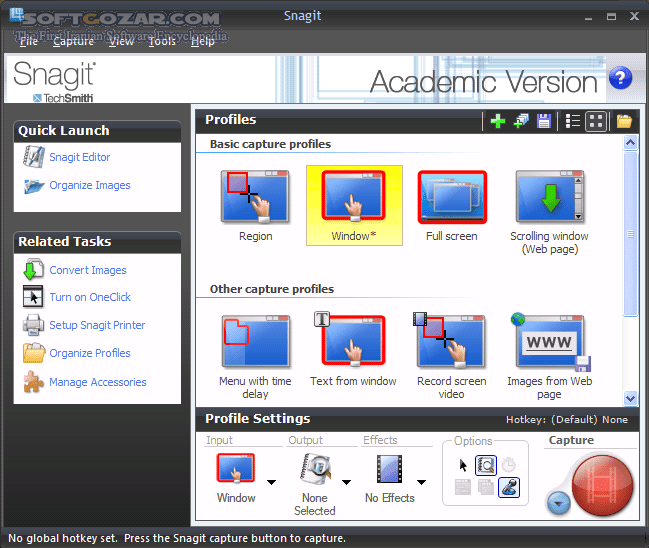
Task: Open the Organize Profiles folder icon in toolbar
Action: (x=624, y=121)
